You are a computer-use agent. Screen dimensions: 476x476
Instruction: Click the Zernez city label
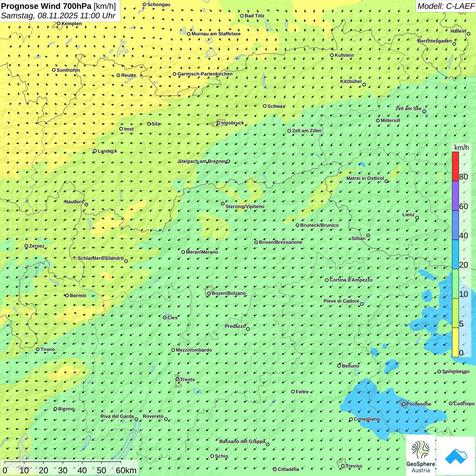tap(37, 246)
